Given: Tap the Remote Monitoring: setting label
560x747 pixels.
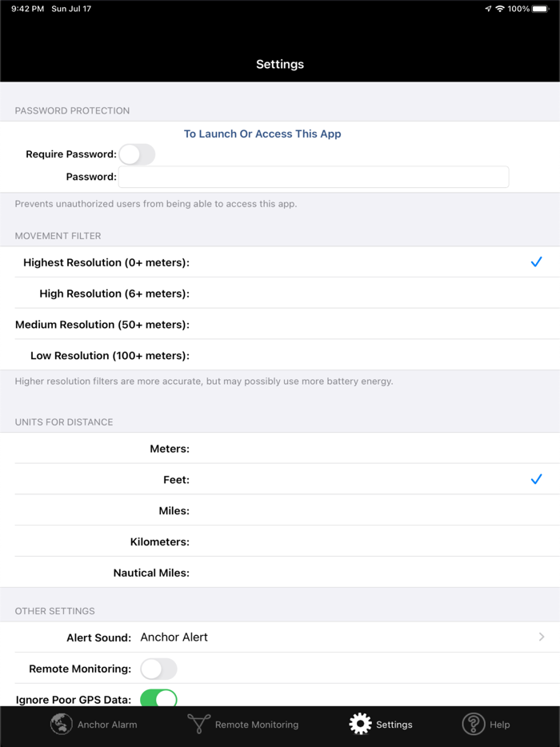Looking at the screenshot, I should [80, 669].
